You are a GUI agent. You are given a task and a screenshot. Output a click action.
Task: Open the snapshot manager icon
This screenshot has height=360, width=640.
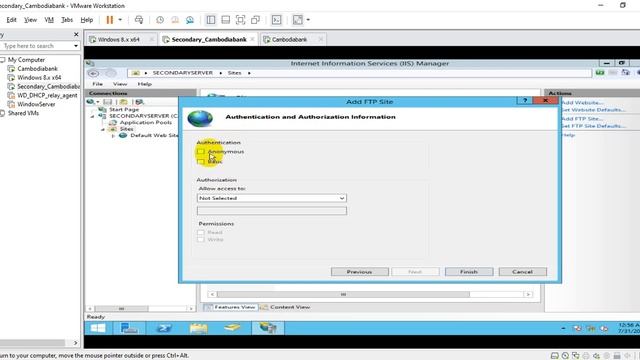pyautogui.click(x=190, y=20)
